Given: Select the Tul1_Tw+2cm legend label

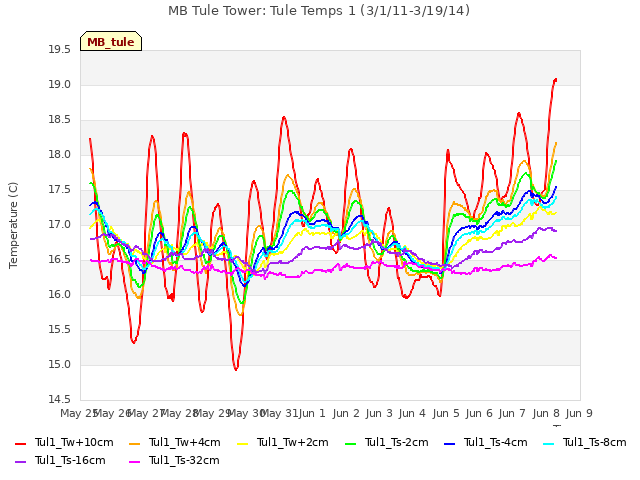Looking at the screenshot, I should [293, 442].
